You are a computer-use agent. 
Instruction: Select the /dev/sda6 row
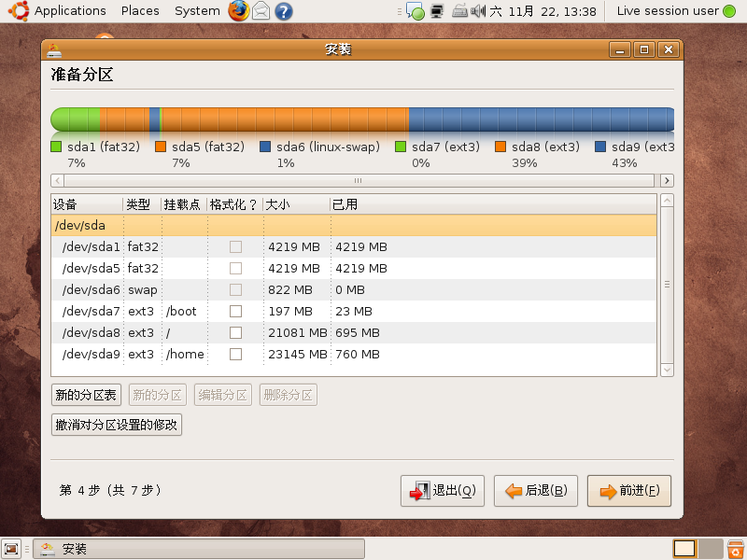coord(354,289)
